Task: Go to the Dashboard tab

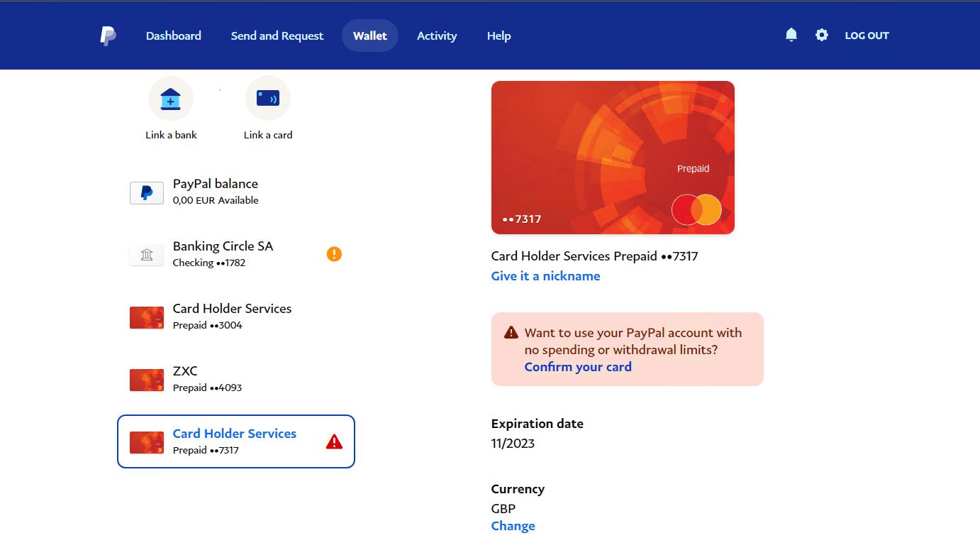Action: pyautogui.click(x=174, y=35)
